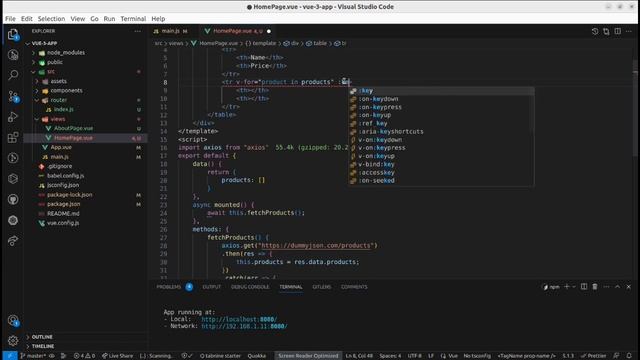
Task: Expand the node_modules folder
Action: (66, 53)
